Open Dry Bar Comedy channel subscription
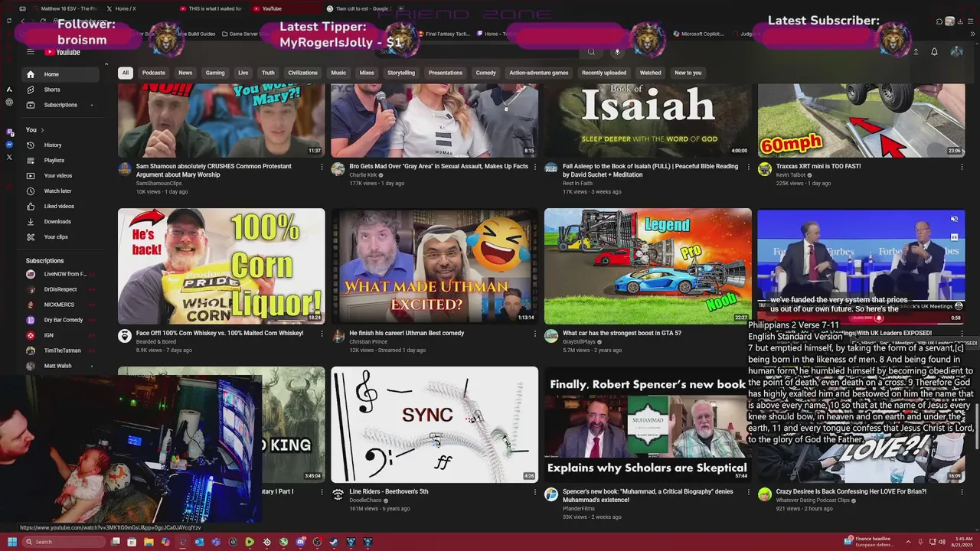Viewport: 980px width, 551px height. pyautogui.click(x=60, y=320)
